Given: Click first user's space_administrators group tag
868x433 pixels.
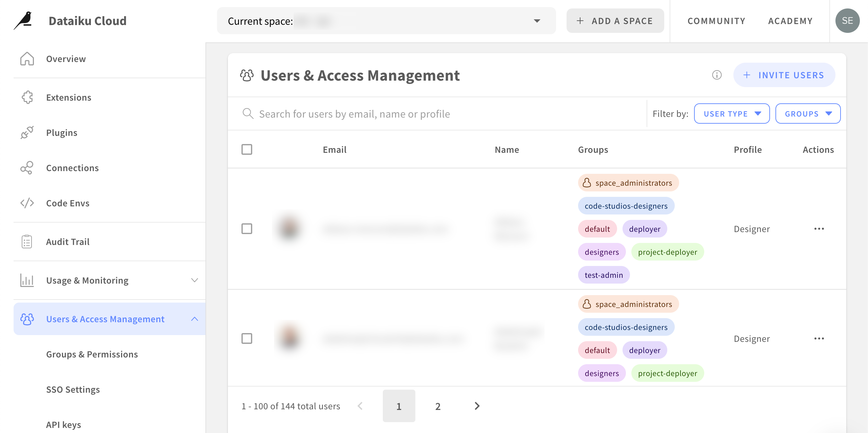Looking at the screenshot, I should coord(628,183).
